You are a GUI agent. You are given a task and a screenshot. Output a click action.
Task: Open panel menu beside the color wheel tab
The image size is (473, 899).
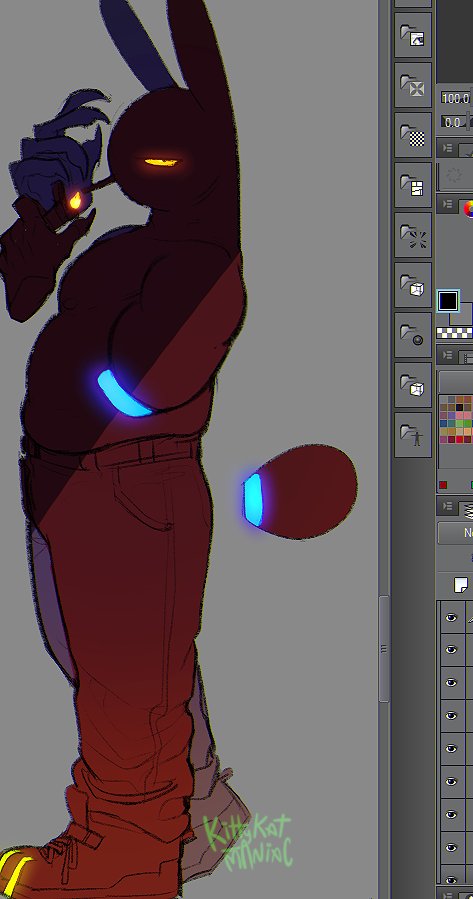coord(447,204)
